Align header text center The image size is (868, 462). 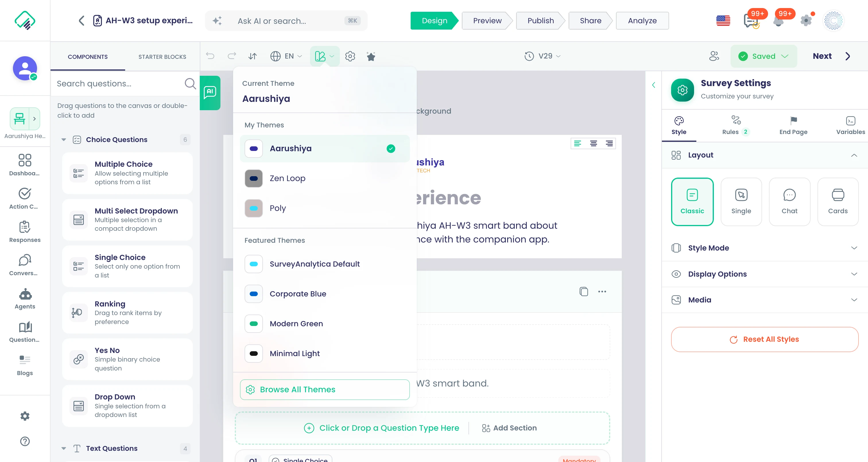593,143
